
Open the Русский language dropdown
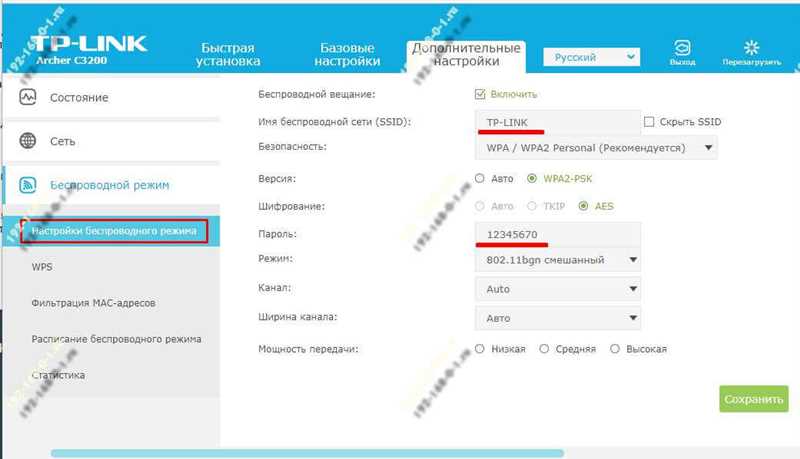pyautogui.click(x=591, y=57)
